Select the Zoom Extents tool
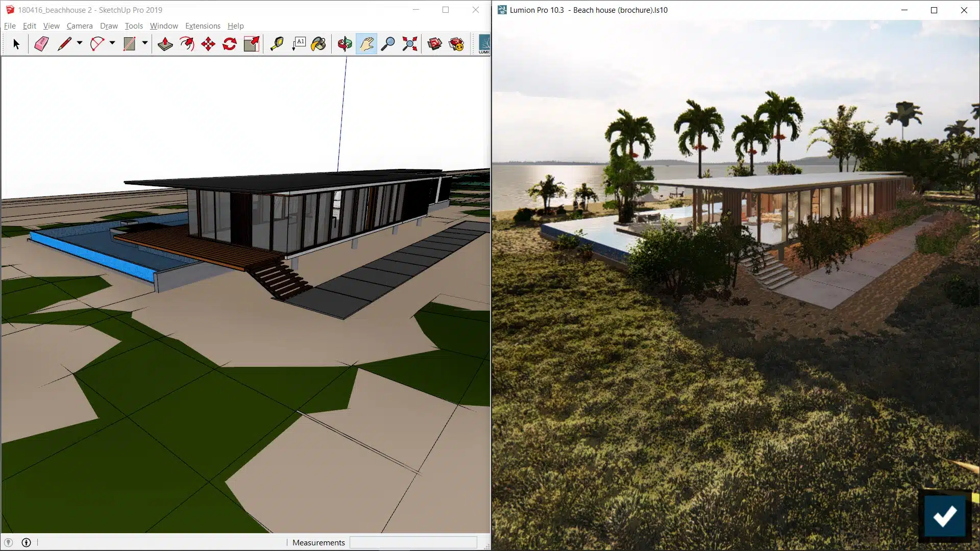This screenshot has width=980, height=551. 409,44
